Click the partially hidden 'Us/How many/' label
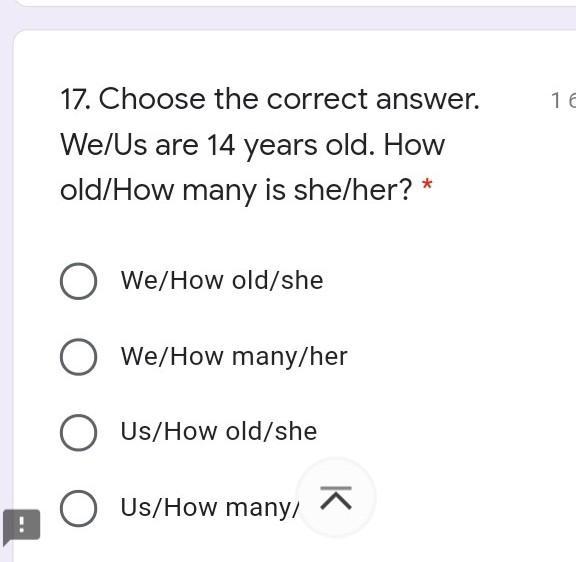The image size is (576, 562). (210, 508)
